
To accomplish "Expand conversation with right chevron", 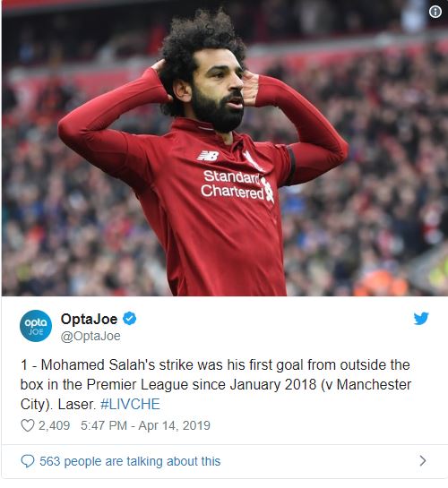I will coord(423,460).
